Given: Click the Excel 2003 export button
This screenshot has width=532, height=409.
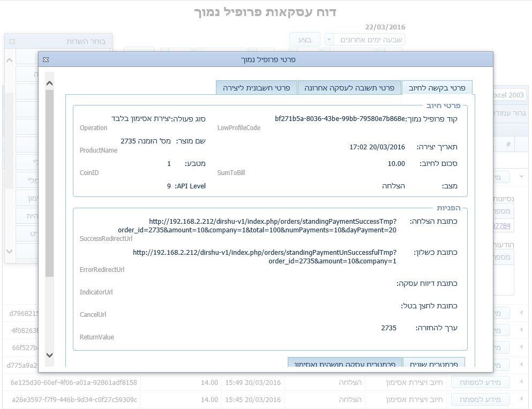Looking at the screenshot, I should click(x=509, y=95).
